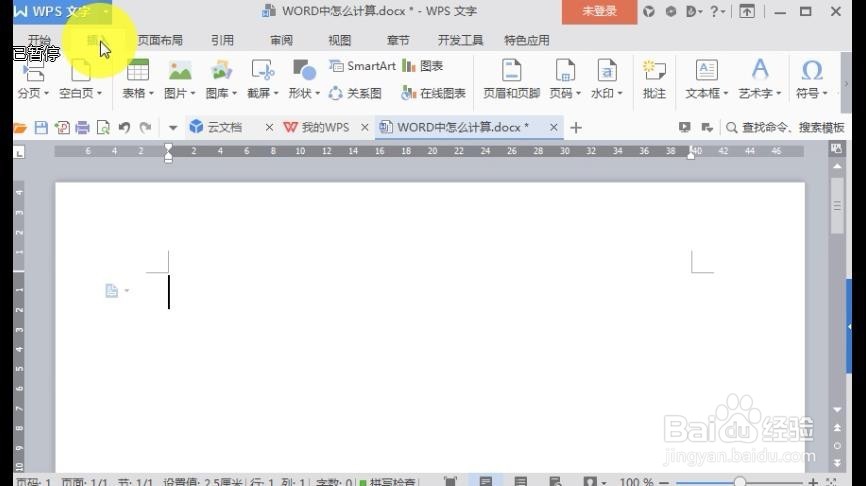The height and width of the screenshot is (486, 866).
Task: Open the 特色应用 featured apps tab
Action: coord(527,40)
